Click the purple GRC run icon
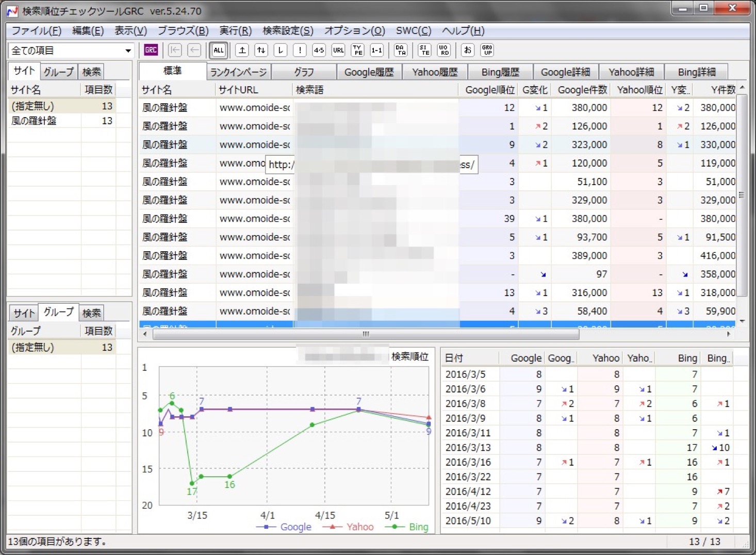 (x=151, y=50)
